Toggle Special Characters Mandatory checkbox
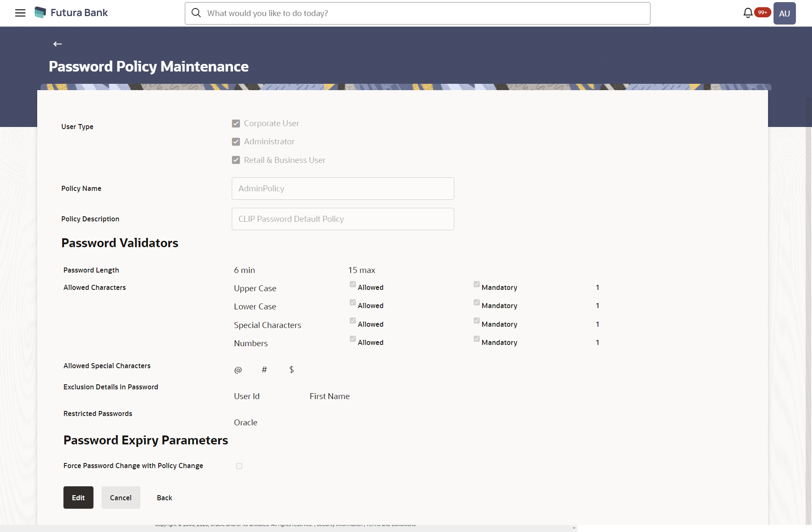812x532 pixels. (x=477, y=321)
